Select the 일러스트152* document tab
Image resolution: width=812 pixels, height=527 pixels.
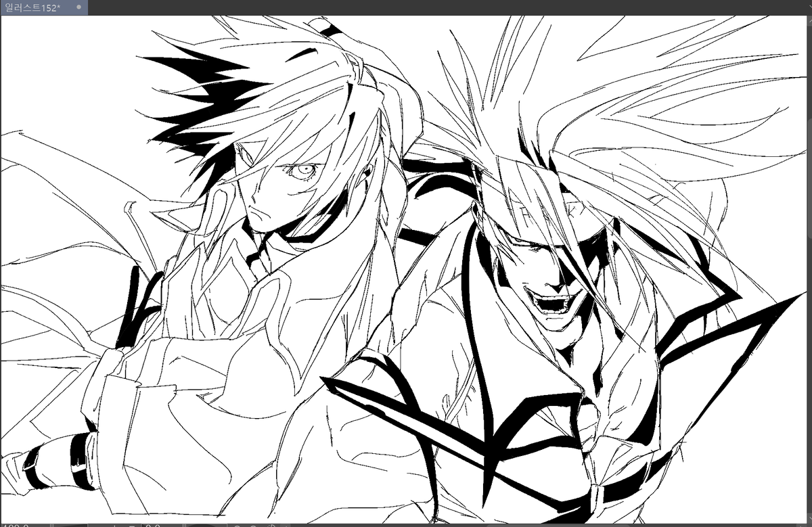click(x=43, y=7)
